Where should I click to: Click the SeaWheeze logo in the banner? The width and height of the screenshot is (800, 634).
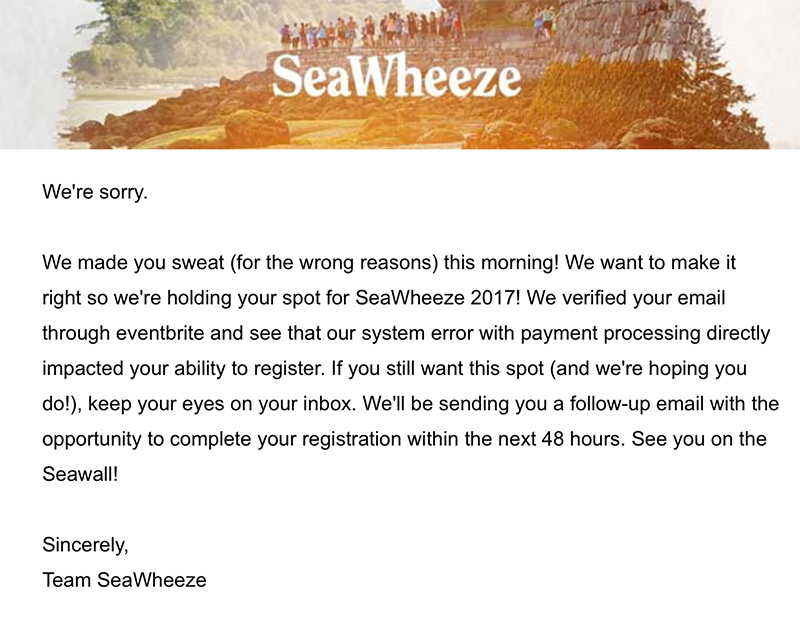coord(396,77)
